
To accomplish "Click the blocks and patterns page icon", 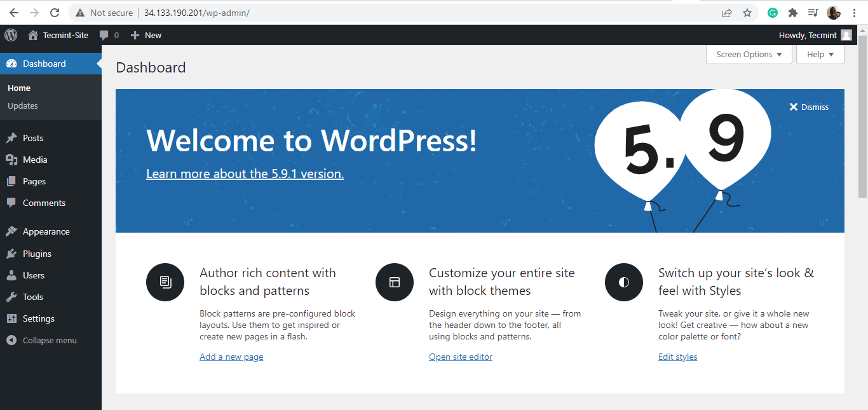I will coord(165,282).
